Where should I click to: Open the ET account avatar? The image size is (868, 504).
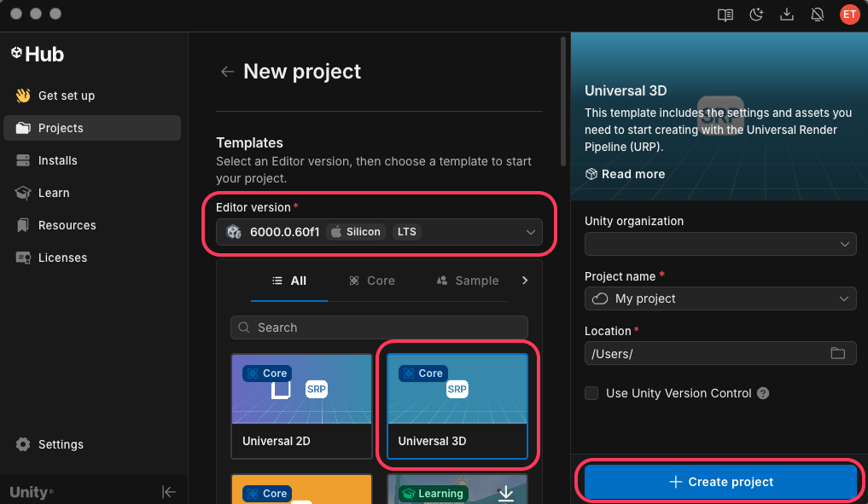click(x=849, y=14)
